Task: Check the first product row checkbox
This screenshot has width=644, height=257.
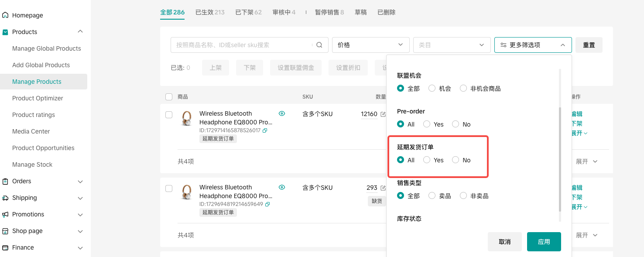Action: pyautogui.click(x=169, y=115)
